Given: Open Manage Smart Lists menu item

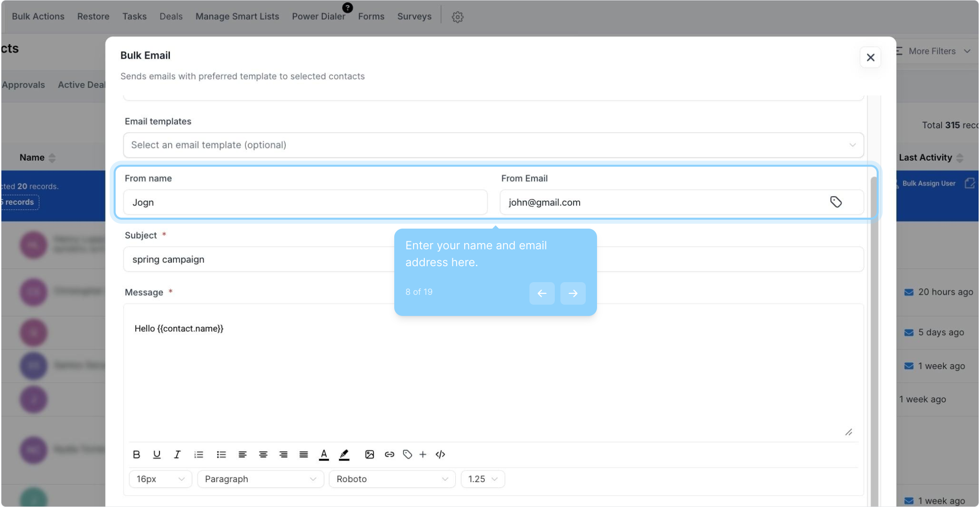Looking at the screenshot, I should click(237, 16).
